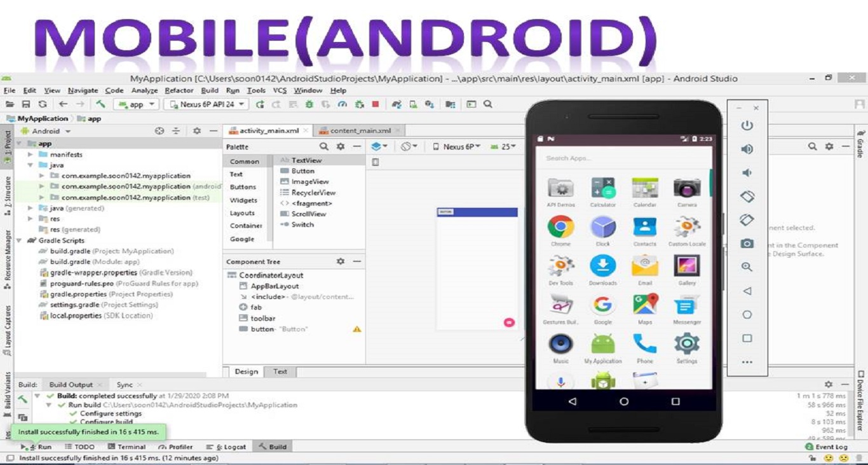The height and width of the screenshot is (465, 868).
Task: Switch layout editor to Design mode
Action: click(x=246, y=371)
